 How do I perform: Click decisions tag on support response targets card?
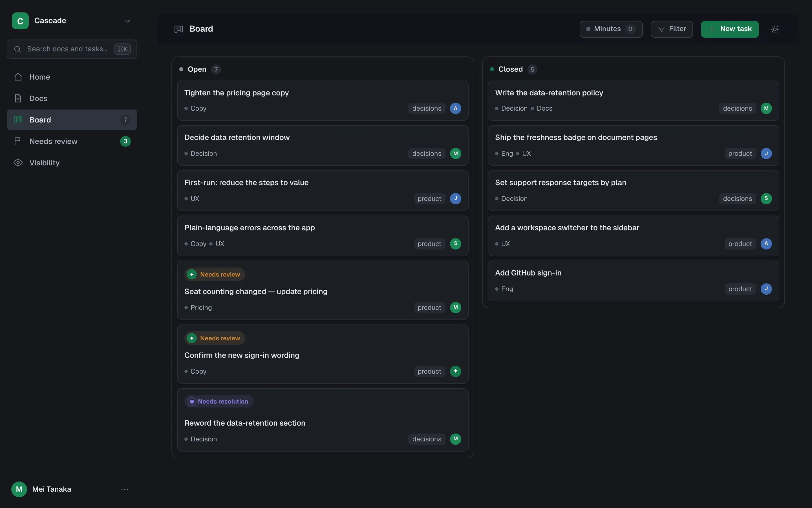[x=738, y=199]
